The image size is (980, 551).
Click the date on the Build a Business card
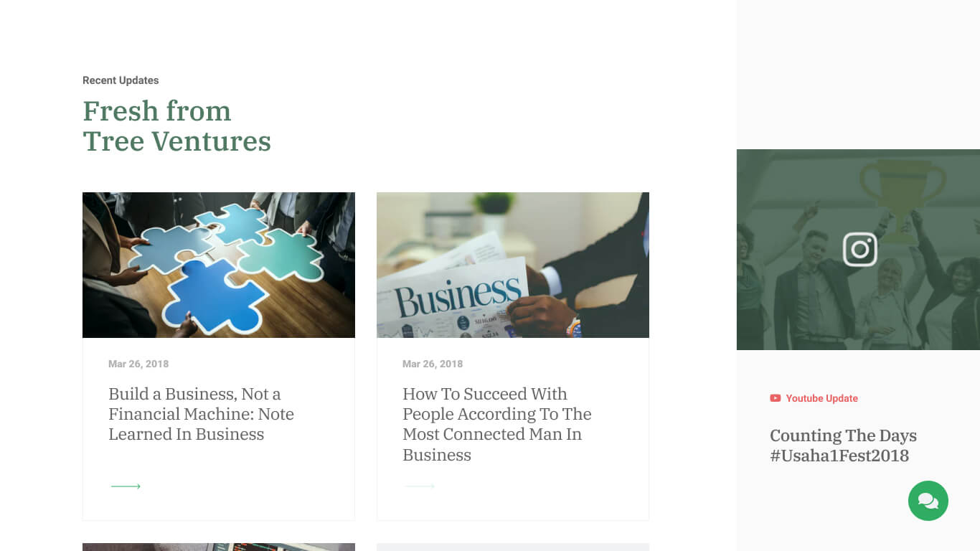click(x=138, y=364)
